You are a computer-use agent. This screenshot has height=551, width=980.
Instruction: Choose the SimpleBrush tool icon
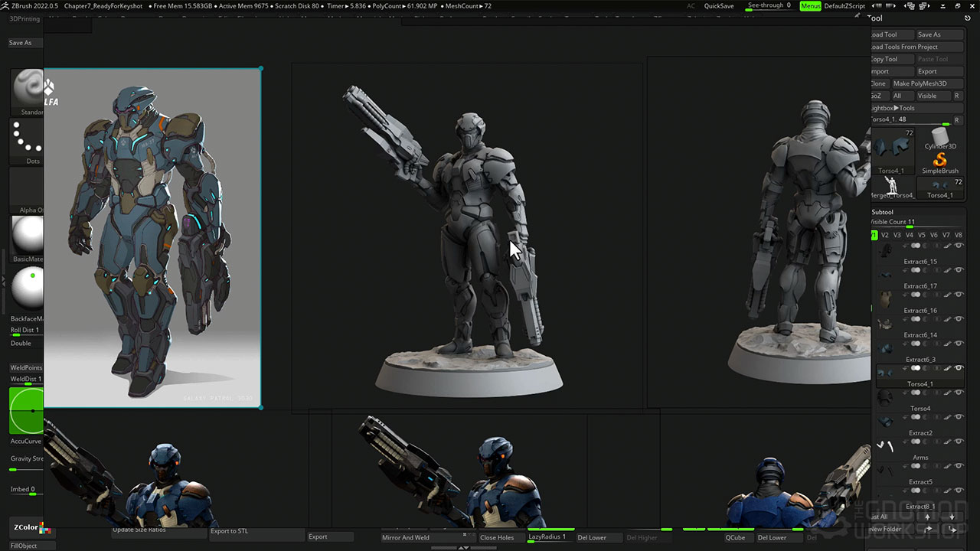939,161
